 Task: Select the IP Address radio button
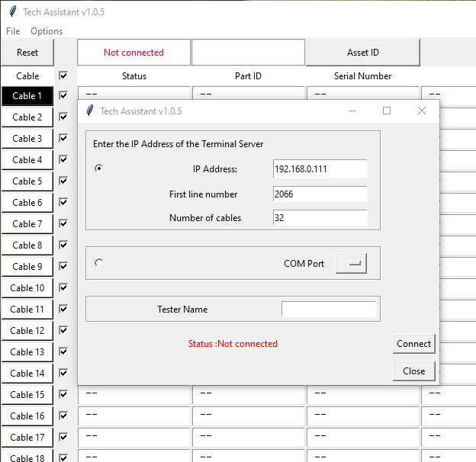99,168
